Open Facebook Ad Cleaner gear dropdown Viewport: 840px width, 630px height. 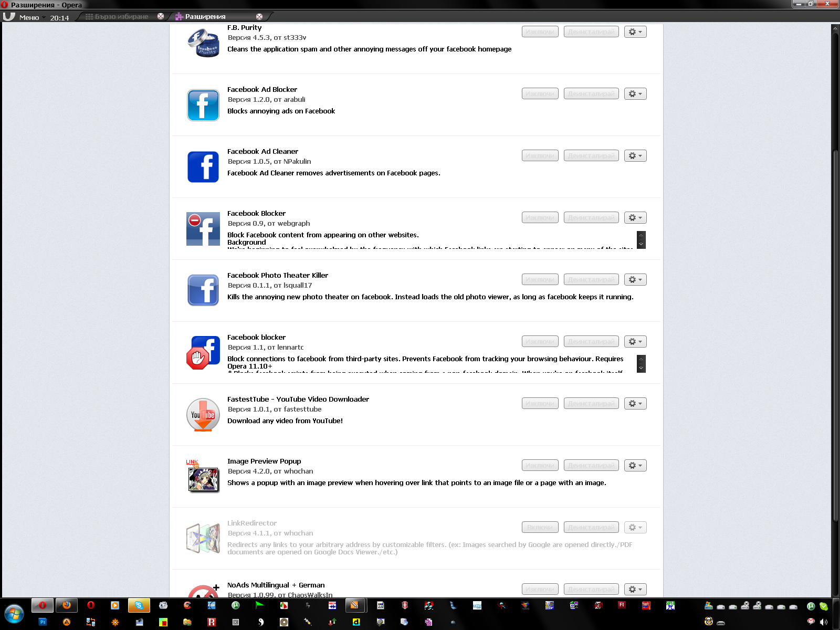coord(635,156)
